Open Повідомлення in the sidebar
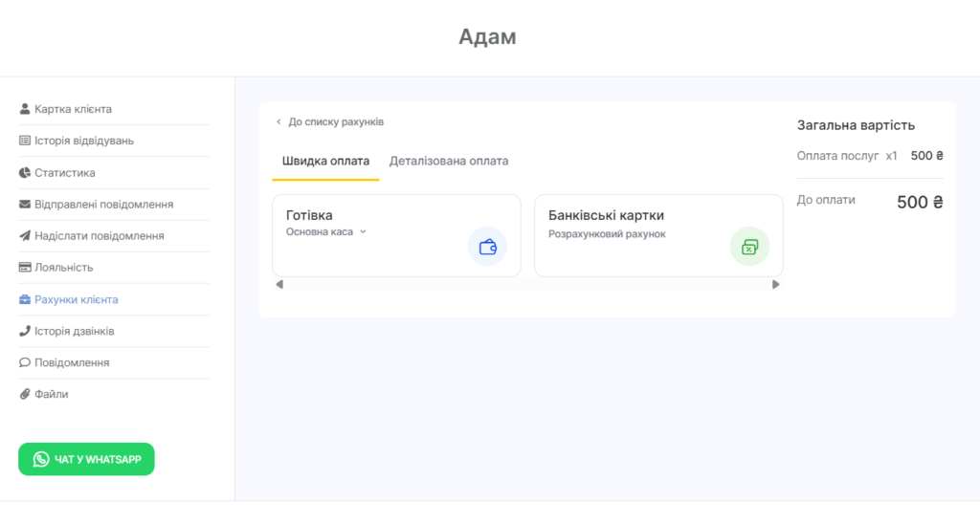Viewport: 980px width, 524px height. pyautogui.click(x=72, y=362)
